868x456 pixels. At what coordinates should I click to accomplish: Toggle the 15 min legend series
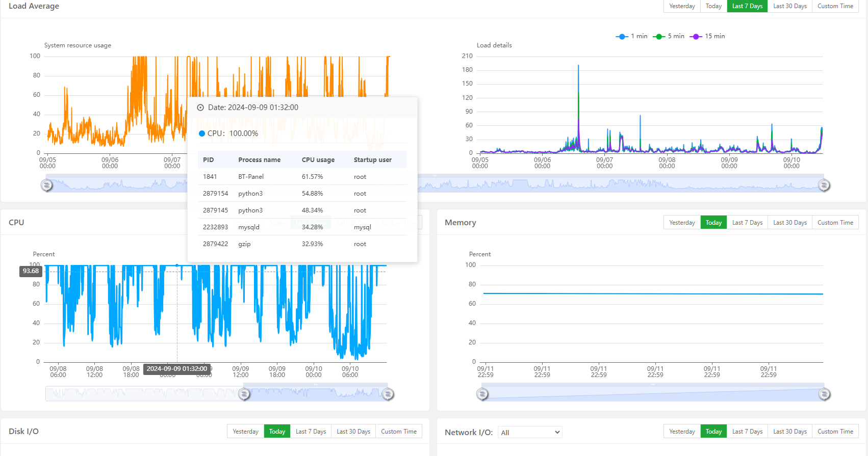pos(707,36)
